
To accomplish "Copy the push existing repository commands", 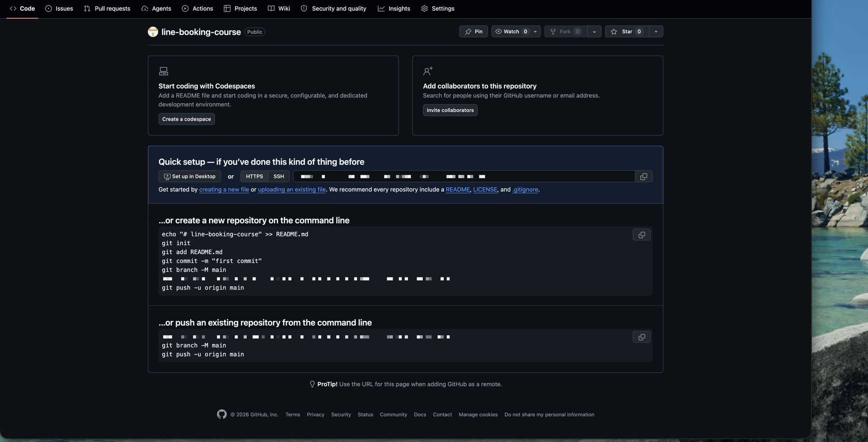I will tap(642, 337).
